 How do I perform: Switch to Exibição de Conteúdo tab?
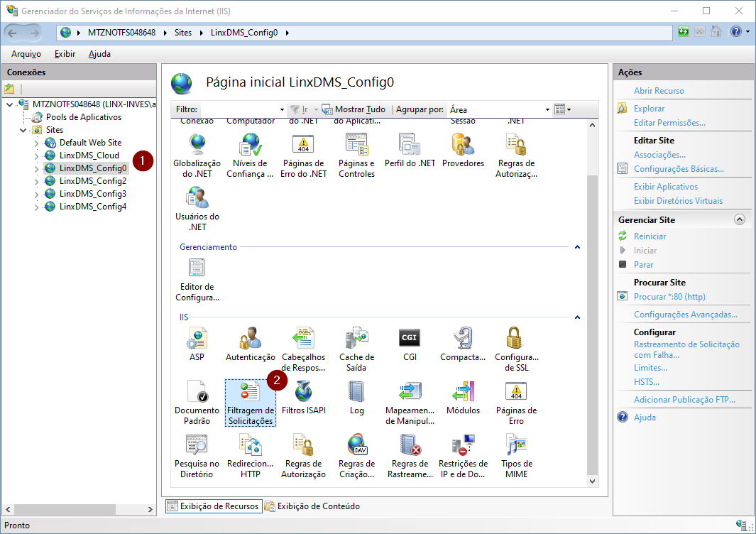coord(312,506)
